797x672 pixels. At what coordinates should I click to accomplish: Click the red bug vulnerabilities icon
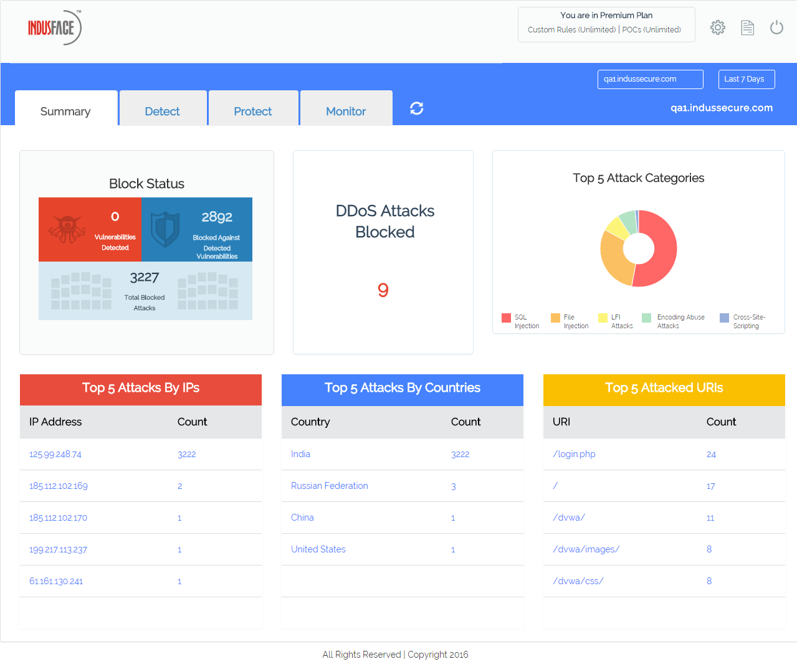point(67,229)
